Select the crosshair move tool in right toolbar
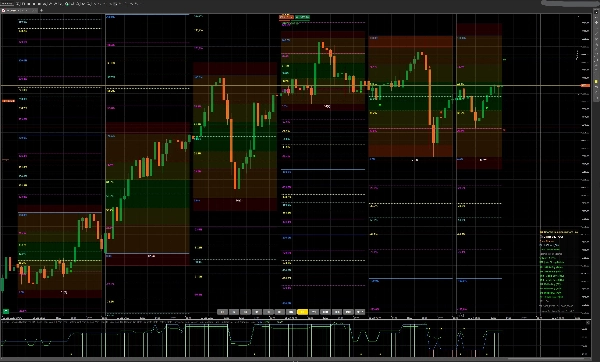 (596, 23)
